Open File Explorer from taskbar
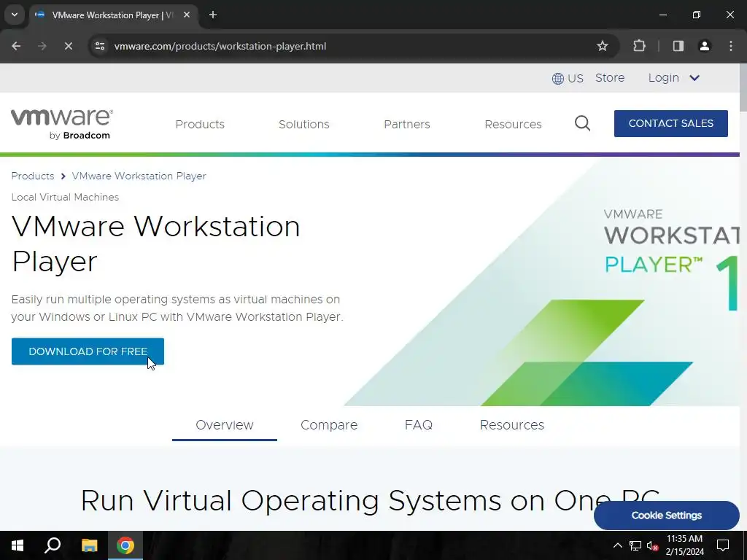The width and height of the screenshot is (747, 560). tap(89, 545)
